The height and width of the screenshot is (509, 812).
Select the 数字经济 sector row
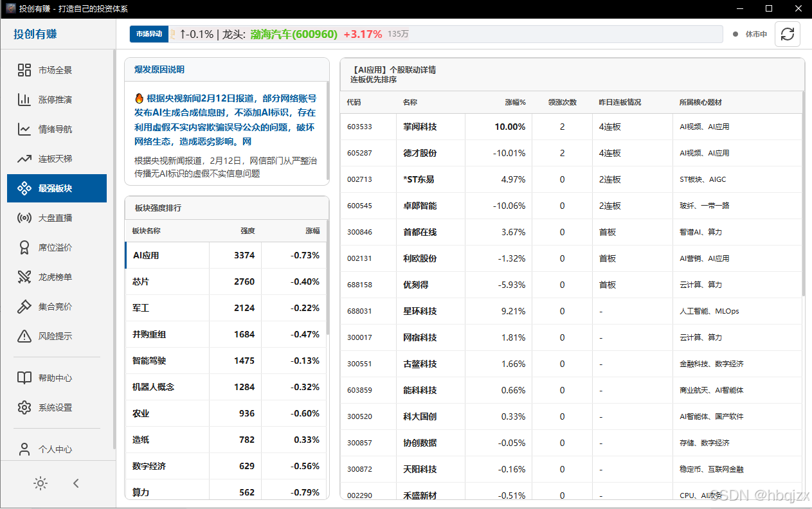[x=226, y=466]
